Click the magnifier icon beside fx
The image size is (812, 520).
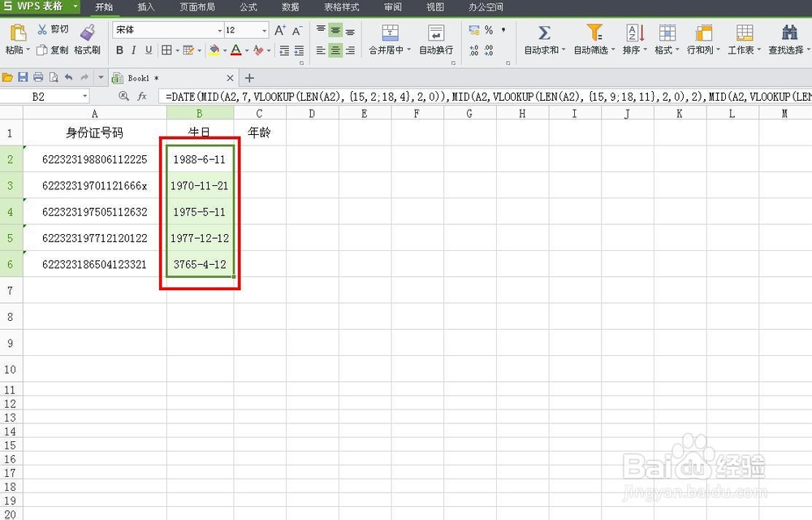click(x=123, y=97)
